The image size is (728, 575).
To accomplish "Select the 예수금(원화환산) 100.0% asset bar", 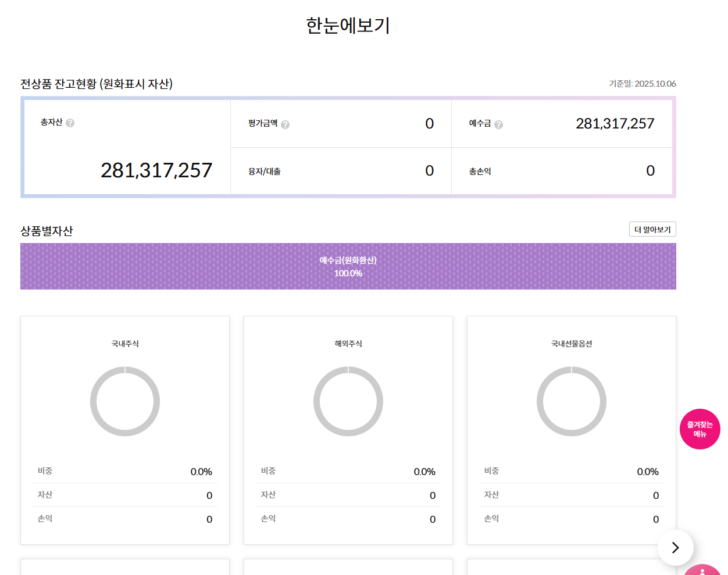I will (x=348, y=266).
